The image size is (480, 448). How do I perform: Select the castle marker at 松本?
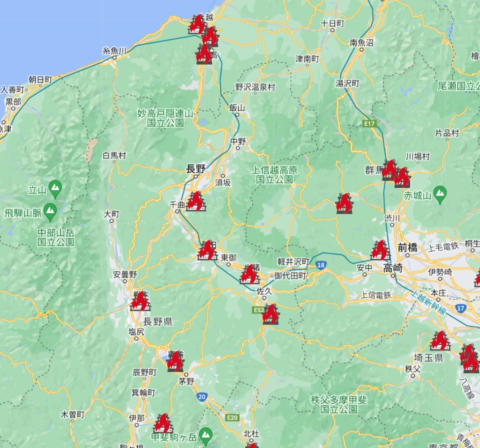[x=139, y=302]
